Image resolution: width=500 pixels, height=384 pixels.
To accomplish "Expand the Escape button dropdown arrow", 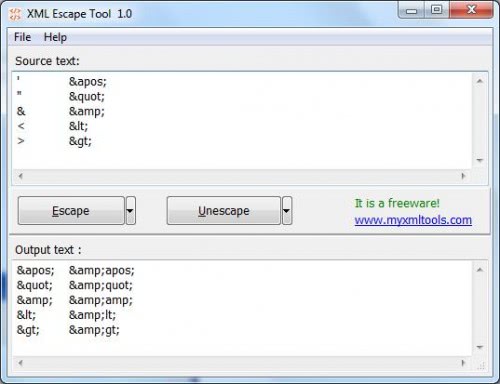I will pos(130,211).
